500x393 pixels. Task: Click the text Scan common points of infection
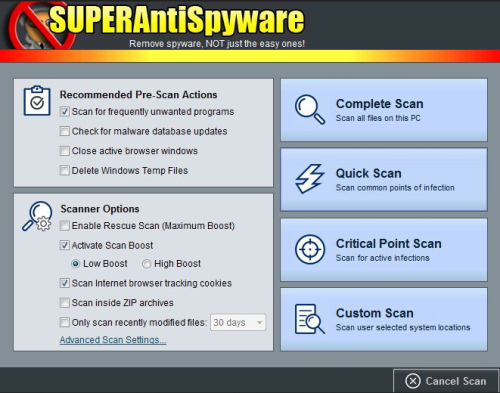coord(395,188)
